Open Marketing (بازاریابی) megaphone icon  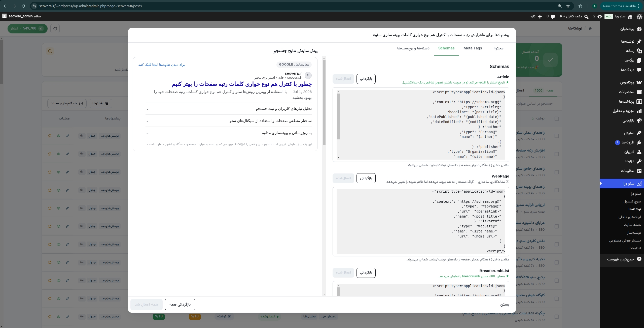(x=639, y=121)
